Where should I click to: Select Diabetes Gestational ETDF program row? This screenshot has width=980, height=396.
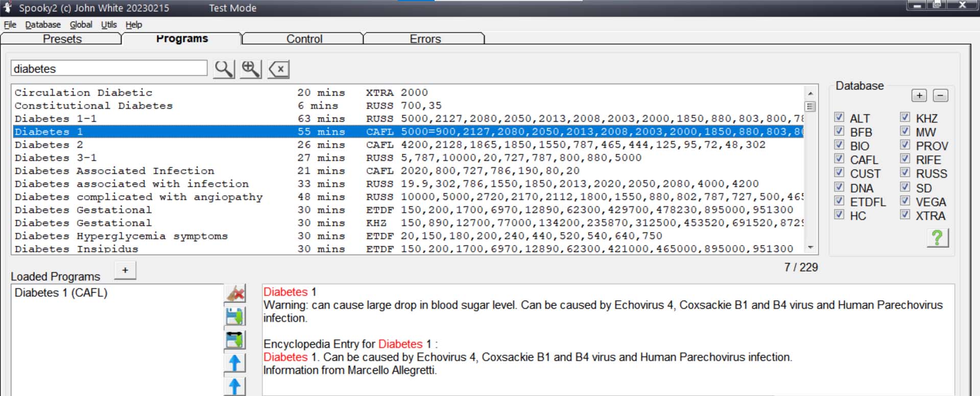(x=153, y=210)
